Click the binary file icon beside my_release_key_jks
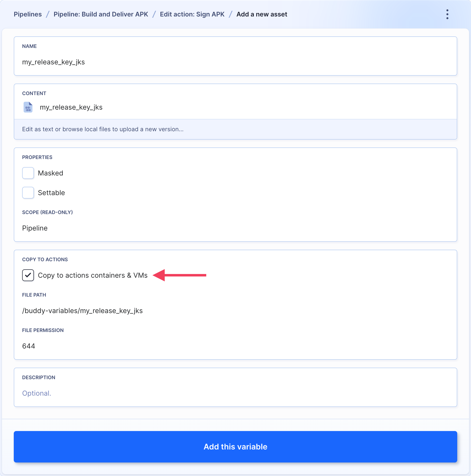Viewport: 471px width, 476px height. tap(28, 107)
